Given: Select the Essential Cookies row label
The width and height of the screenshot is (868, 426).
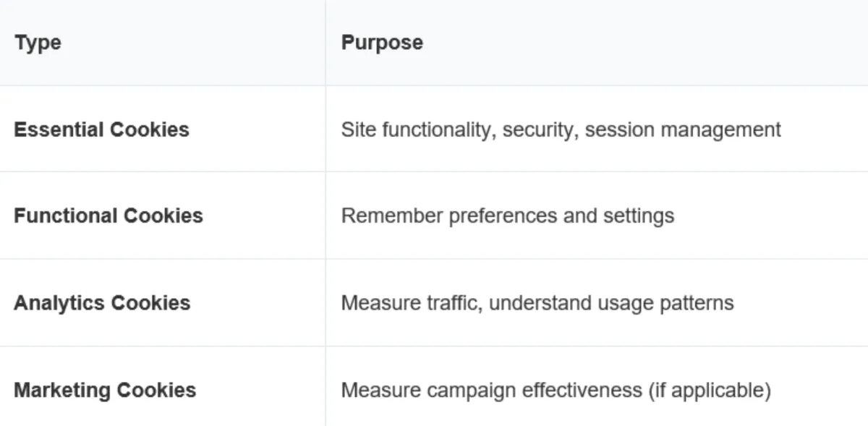Looking at the screenshot, I should (x=101, y=129).
